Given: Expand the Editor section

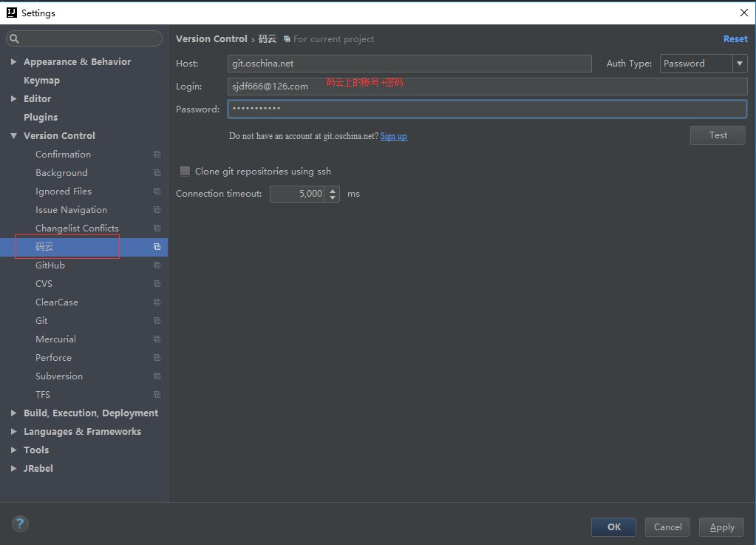Looking at the screenshot, I should (13, 98).
